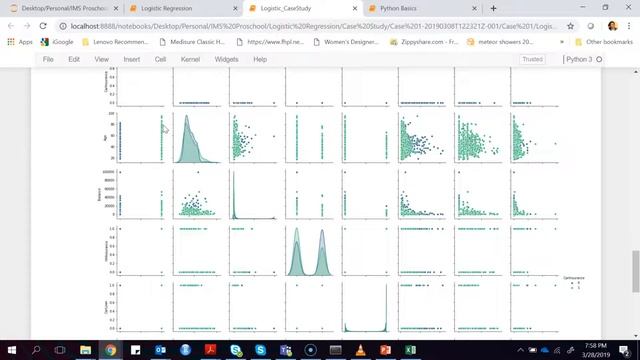The width and height of the screenshot is (640, 360).
Task: Select the Logistic_CaseStudy tab
Action: [x=302, y=8]
